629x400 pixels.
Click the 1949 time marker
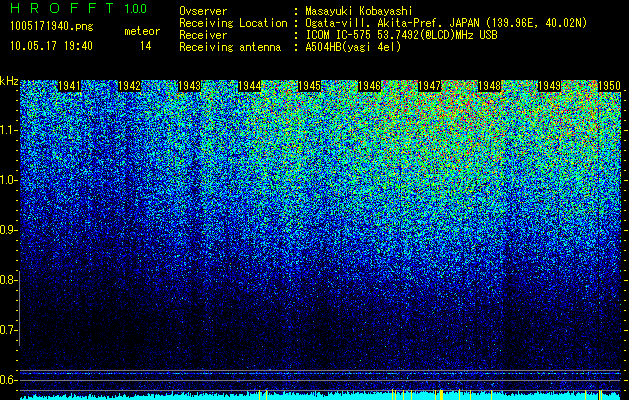[549, 86]
